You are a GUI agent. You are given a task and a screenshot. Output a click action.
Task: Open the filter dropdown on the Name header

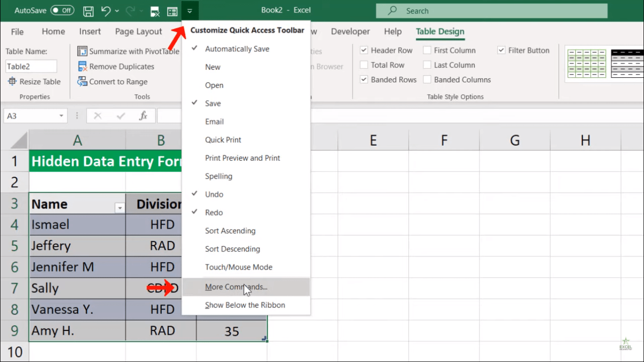tap(119, 207)
